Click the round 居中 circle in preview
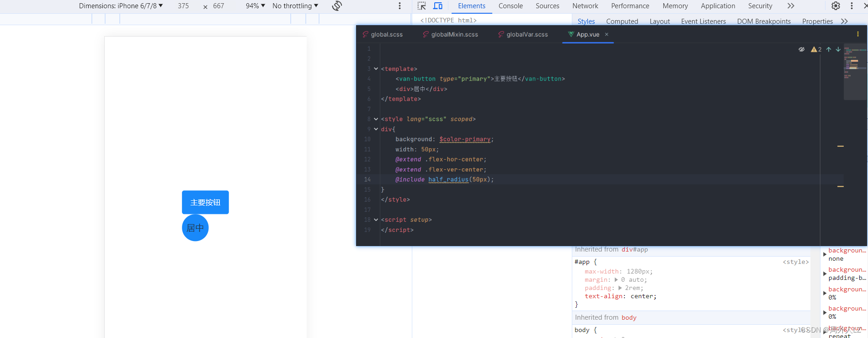 click(195, 228)
